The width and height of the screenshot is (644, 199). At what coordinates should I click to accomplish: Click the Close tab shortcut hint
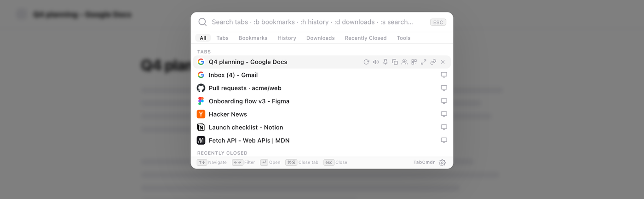[x=302, y=162]
